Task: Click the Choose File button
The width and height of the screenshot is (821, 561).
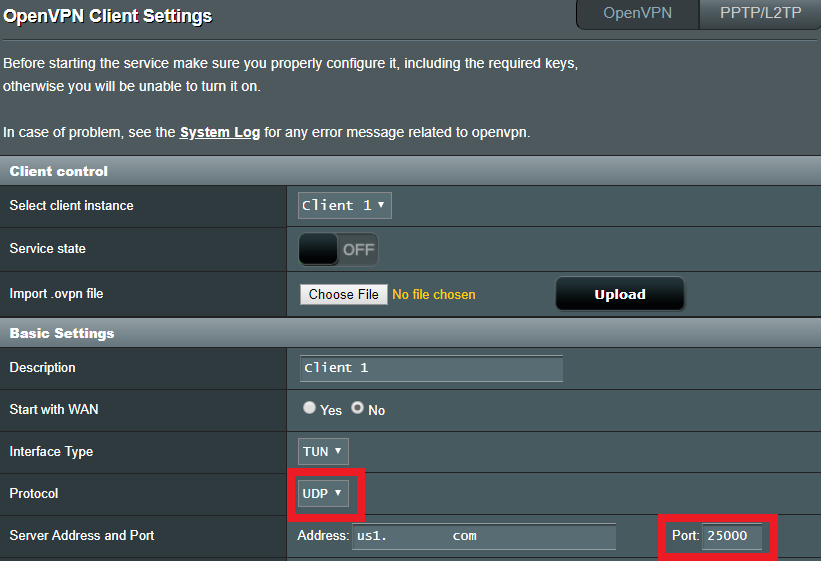Action: (x=343, y=294)
